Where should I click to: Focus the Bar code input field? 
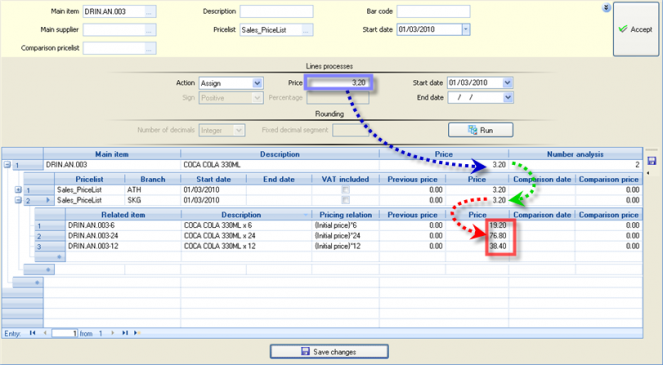(x=433, y=11)
